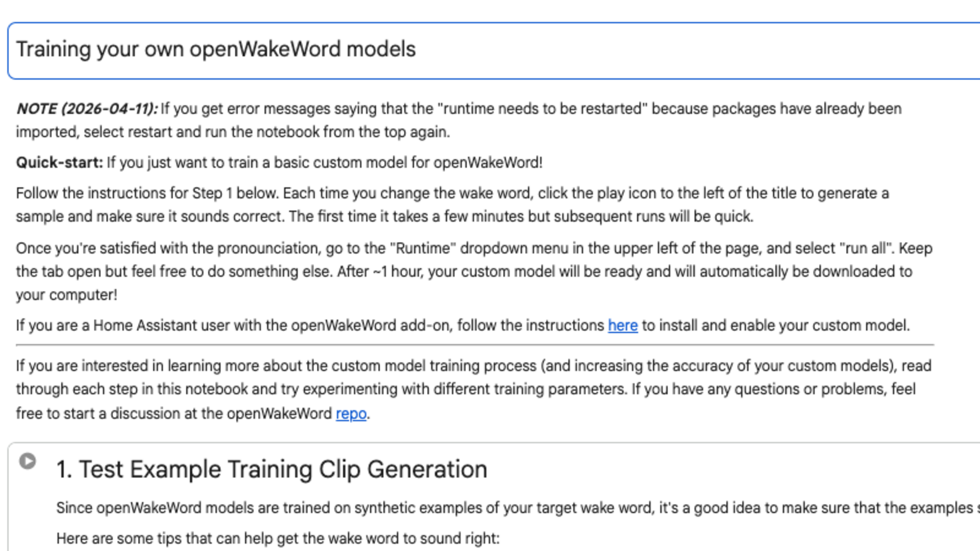Click the paragraph starting 'If you are interested in learning more'
This screenshot has height=551, width=980.
474,390
